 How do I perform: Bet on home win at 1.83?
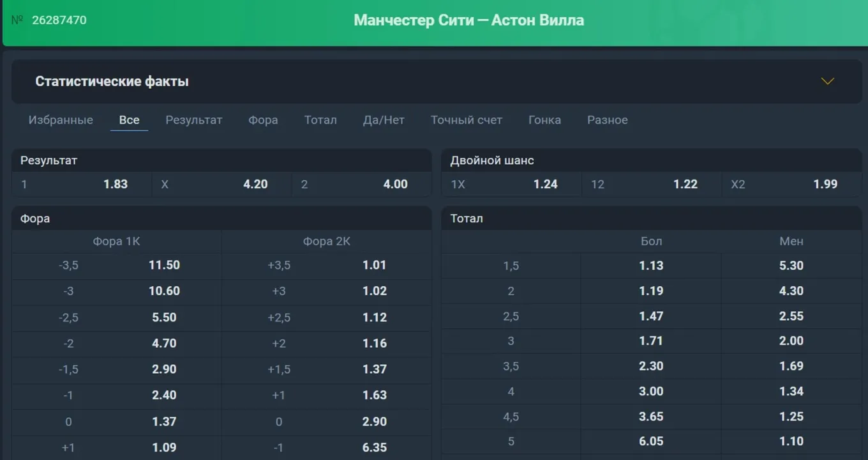pos(82,184)
